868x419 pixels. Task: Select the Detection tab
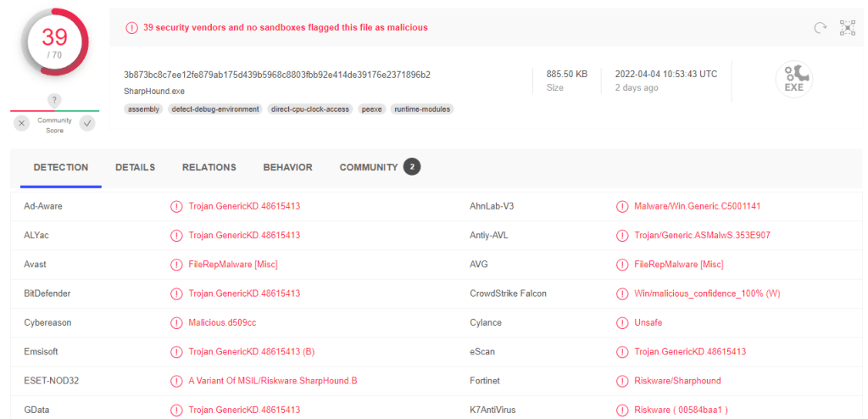click(61, 167)
